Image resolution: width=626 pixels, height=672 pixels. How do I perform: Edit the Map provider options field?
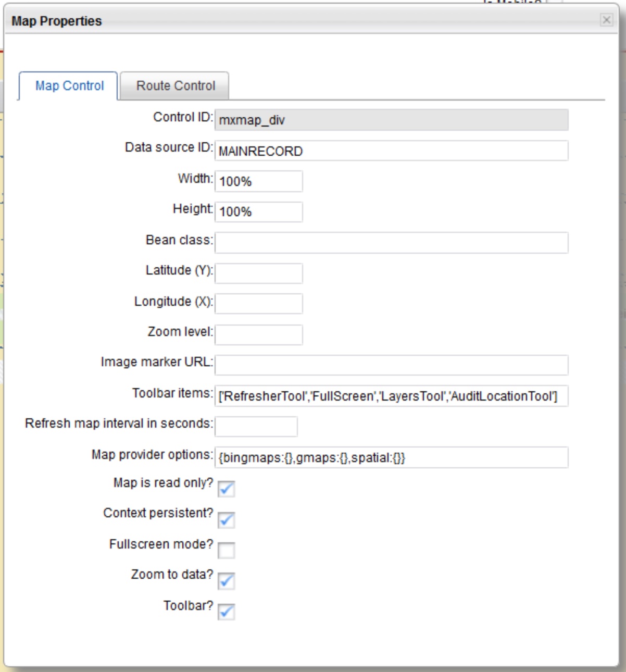[391, 457]
